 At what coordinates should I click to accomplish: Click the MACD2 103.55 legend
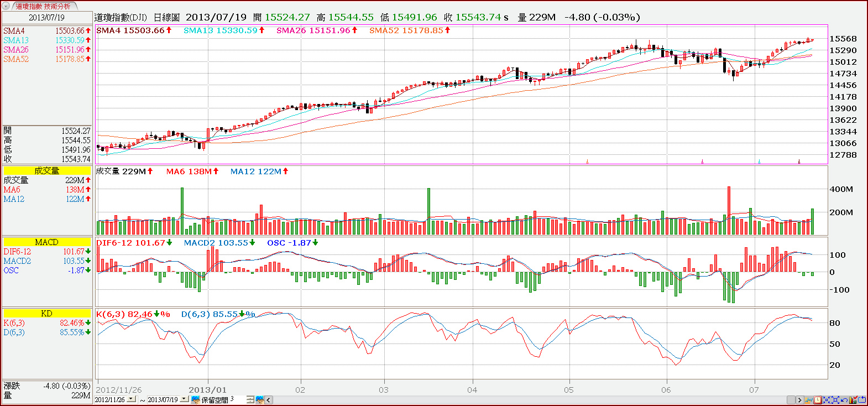219,243
